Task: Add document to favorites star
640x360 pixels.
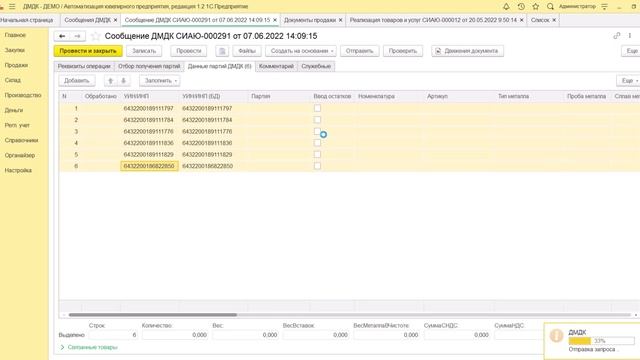Action: pos(95,36)
